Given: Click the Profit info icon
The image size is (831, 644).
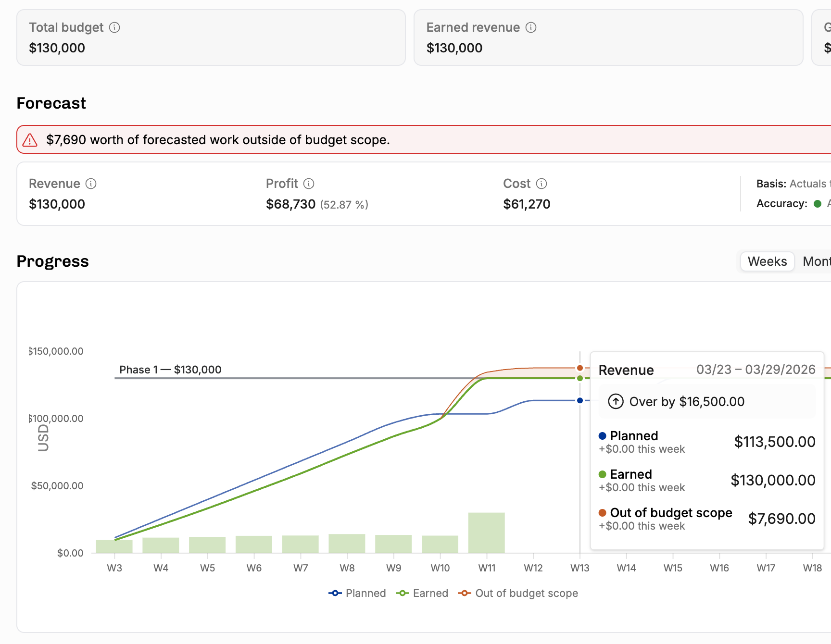Looking at the screenshot, I should 309,184.
